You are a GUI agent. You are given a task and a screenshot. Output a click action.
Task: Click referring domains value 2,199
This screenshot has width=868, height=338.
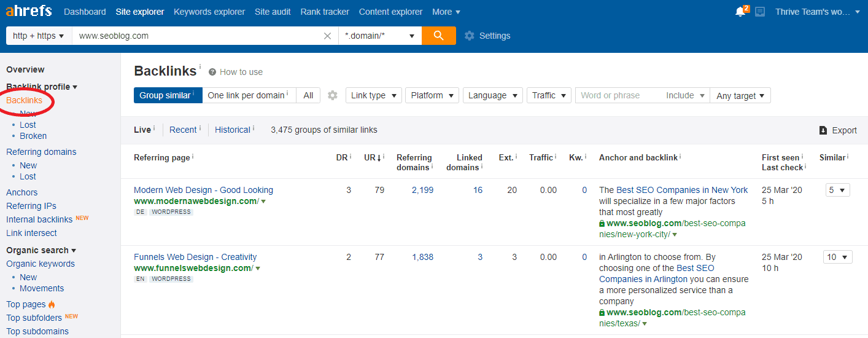pyautogui.click(x=422, y=190)
